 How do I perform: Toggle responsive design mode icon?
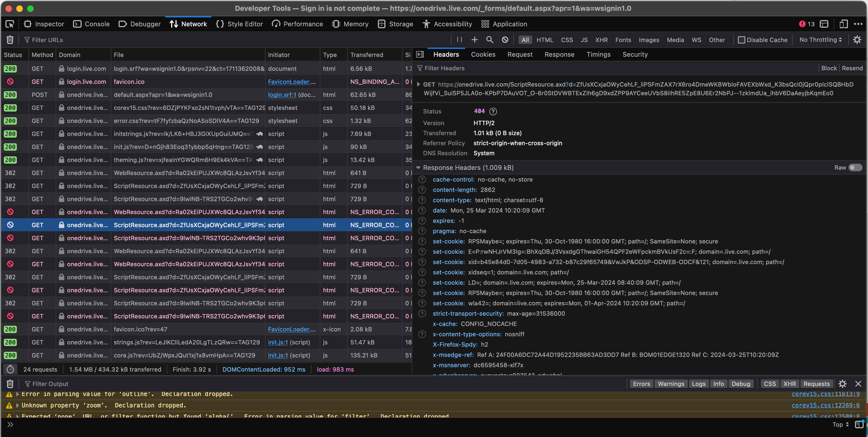click(x=843, y=24)
